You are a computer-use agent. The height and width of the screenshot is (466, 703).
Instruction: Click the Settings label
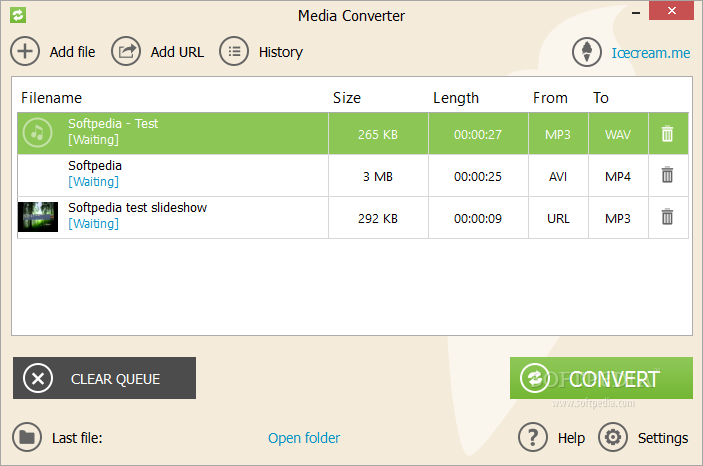click(x=663, y=438)
